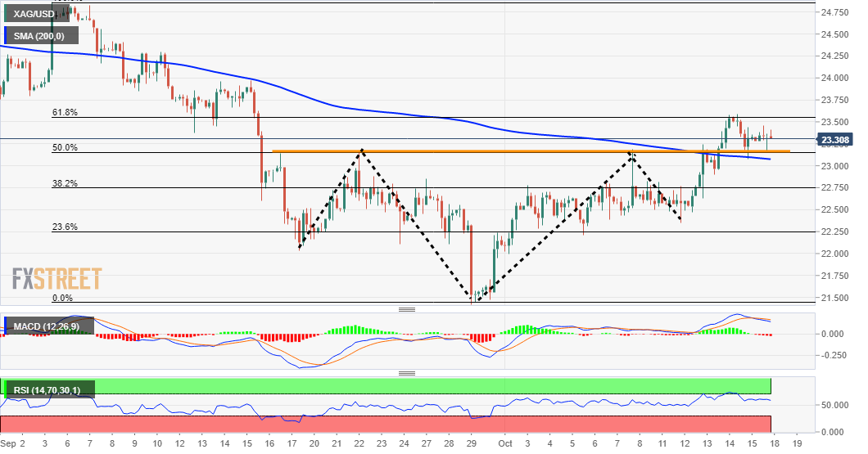Image resolution: width=868 pixels, height=454 pixels.
Task: Click the Oct date on the time axis
Action: (x=505, y=443)
